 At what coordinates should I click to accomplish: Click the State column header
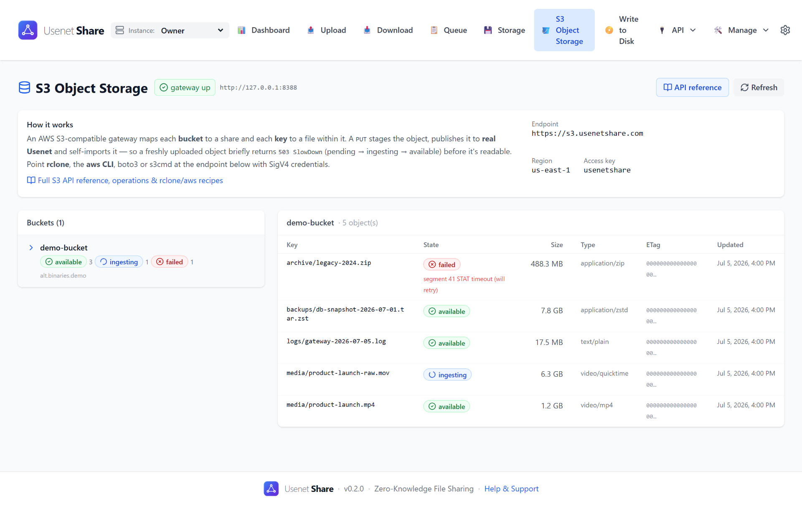431,245
